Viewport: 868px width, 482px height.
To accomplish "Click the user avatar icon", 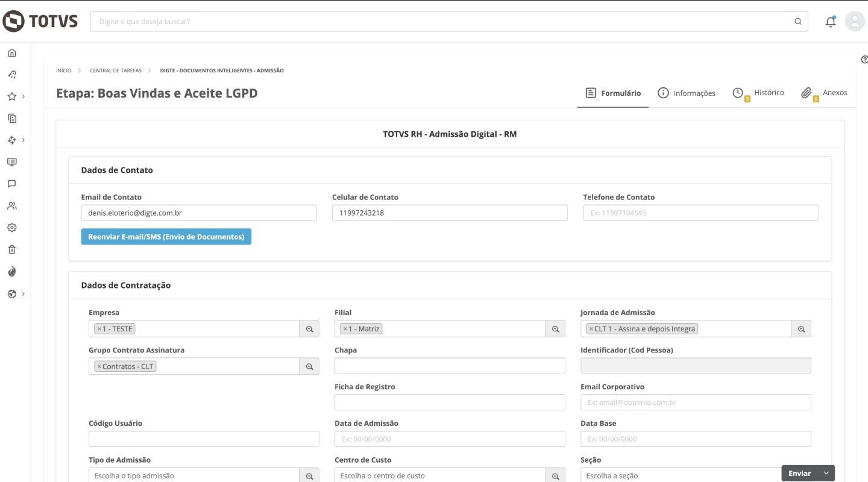I will pyautogui.click(x=855, y=22).
